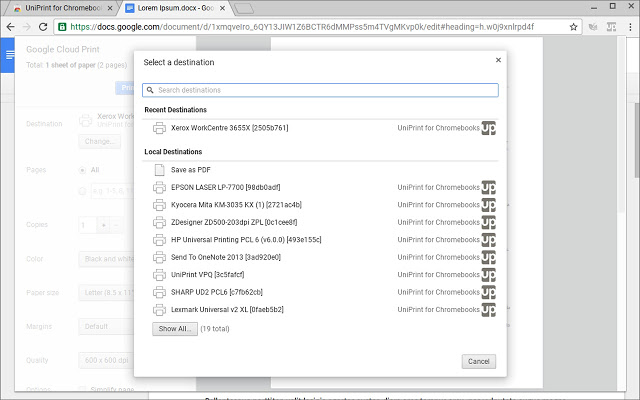Screen dimensions: 640x400
Task: Click UP logo on Kyocera Mita row
Action: [489, 205]
